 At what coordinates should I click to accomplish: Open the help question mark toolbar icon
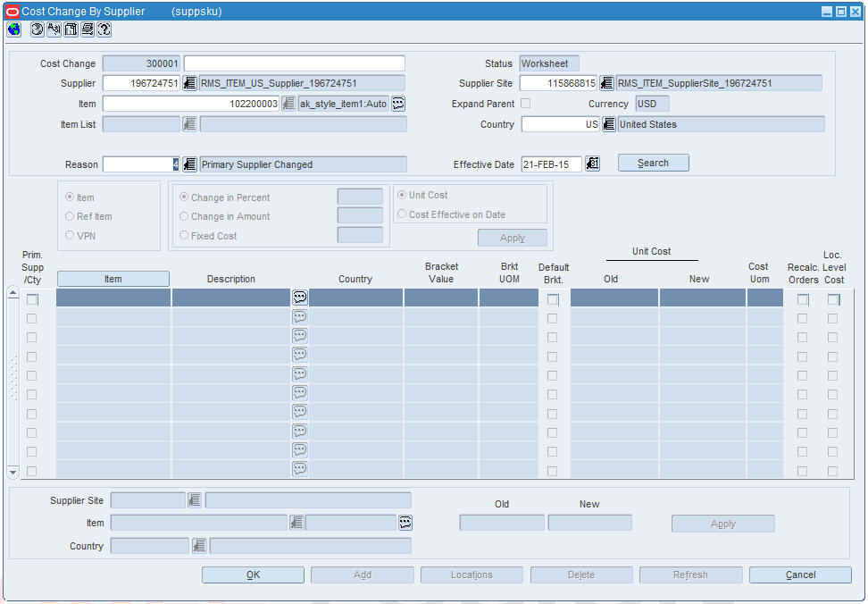[104, 29]
